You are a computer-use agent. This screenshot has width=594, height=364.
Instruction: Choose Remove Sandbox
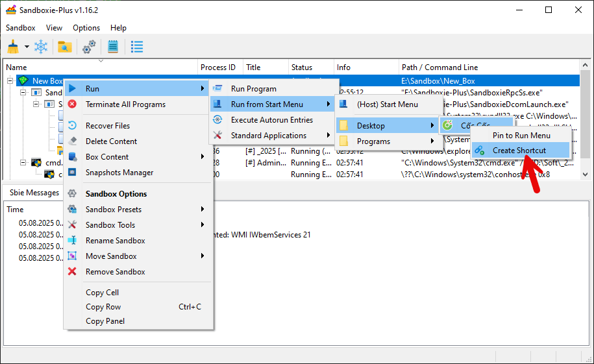coord(136,272)
